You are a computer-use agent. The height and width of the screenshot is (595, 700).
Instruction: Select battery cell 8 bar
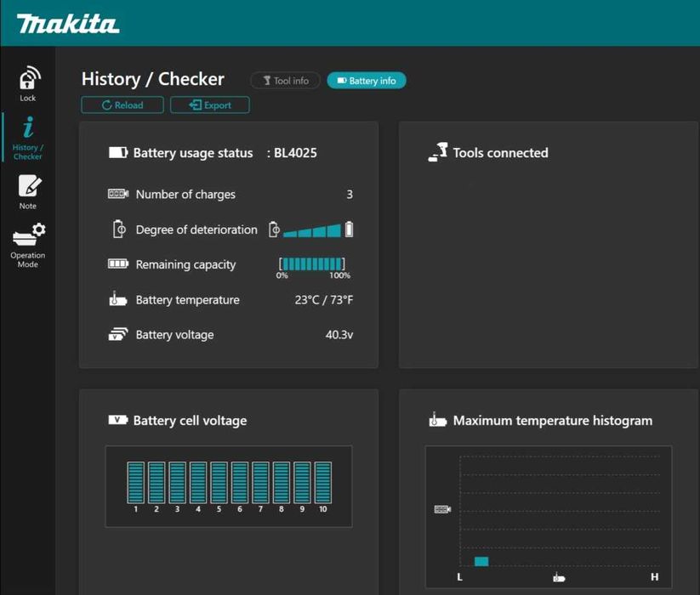[x=282, y=483]
